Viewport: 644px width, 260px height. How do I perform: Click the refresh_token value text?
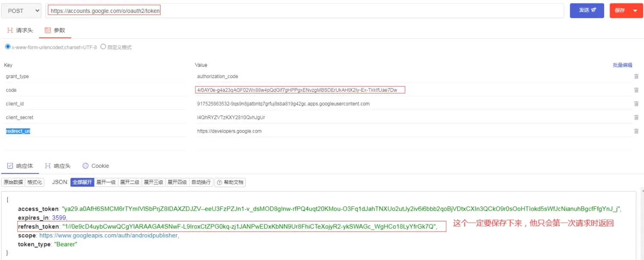tap(249, 227)
